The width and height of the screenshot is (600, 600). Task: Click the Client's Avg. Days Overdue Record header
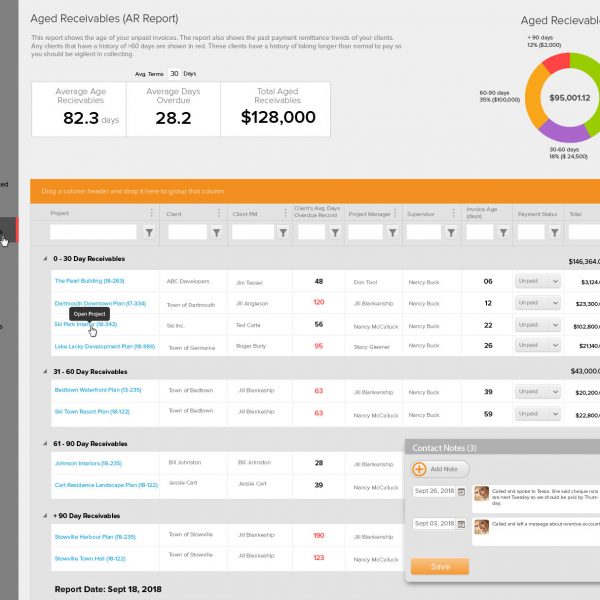point(317,212)
